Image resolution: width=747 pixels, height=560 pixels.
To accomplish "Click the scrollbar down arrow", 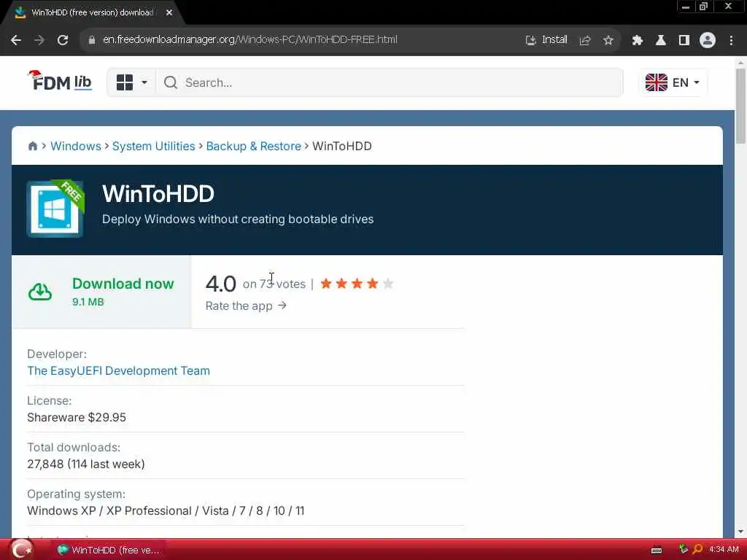I will 740,531.
